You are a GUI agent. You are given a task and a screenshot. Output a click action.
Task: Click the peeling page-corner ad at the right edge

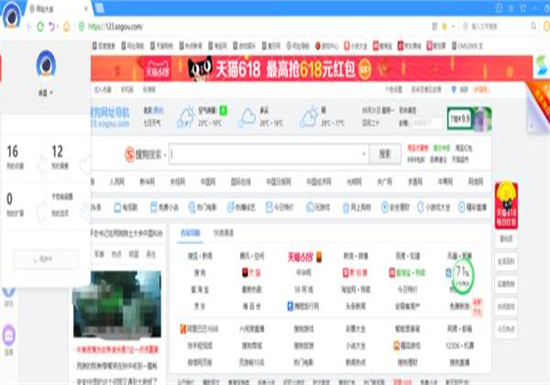(538, 107)
